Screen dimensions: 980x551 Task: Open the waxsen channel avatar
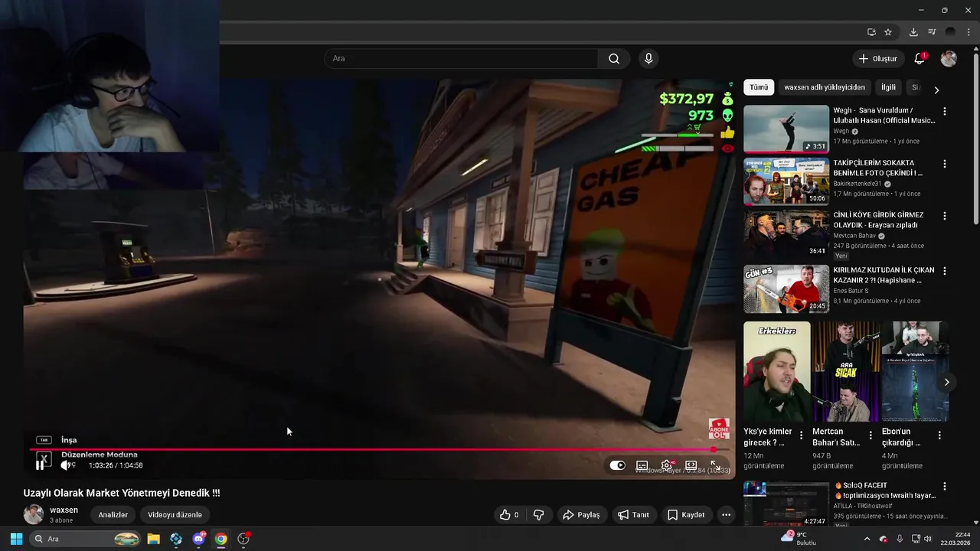tap(34, 514)
